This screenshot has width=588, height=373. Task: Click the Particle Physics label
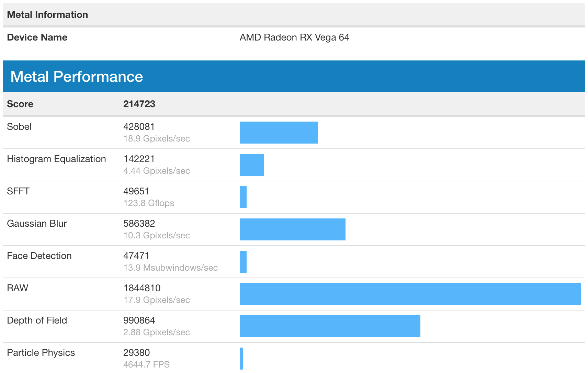click(41, 353)
